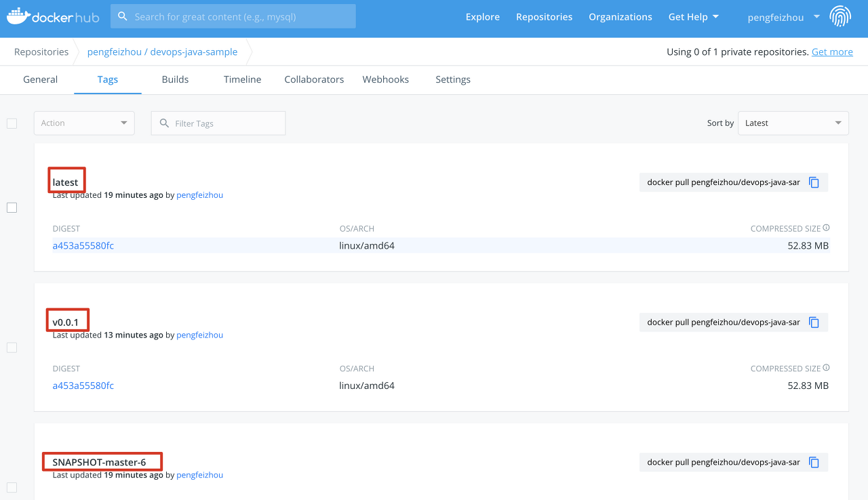Click the Get more link
This screenshot has width=868, height=500.
coord(832,52)
